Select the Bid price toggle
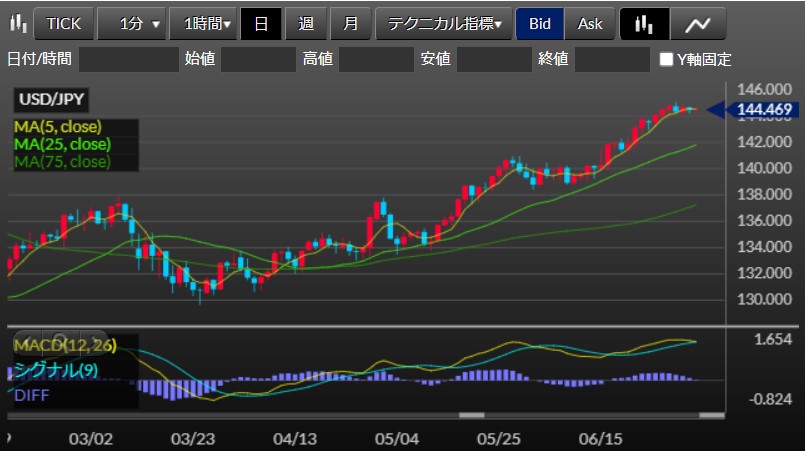This screenshot has height=451, width=805. pos(539,23)
